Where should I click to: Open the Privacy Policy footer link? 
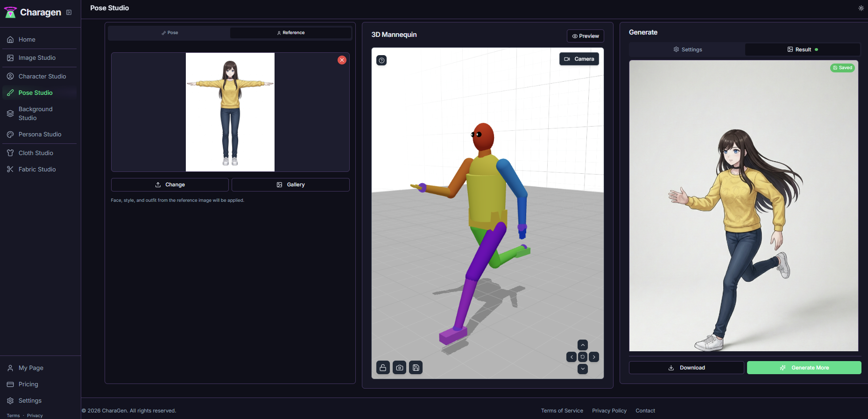609,411
